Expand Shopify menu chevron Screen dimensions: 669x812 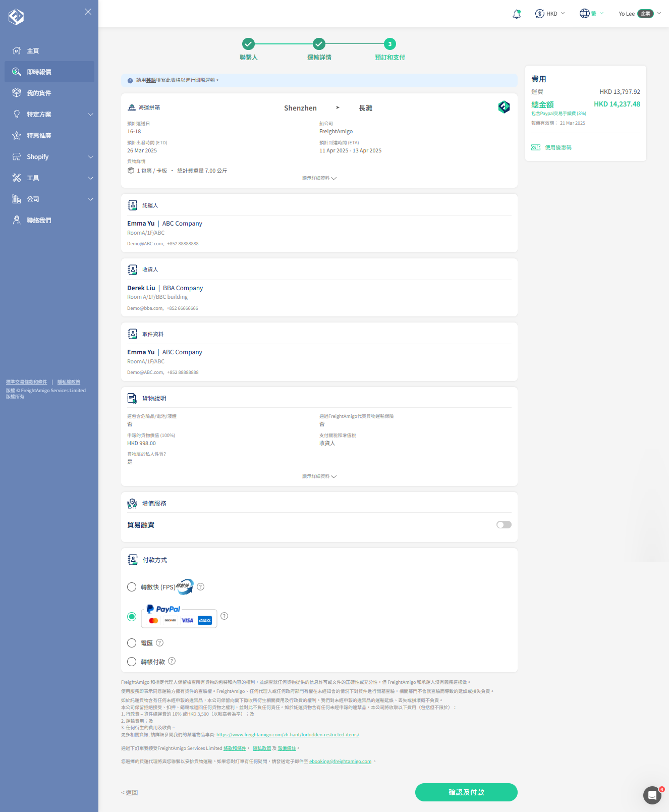click(91, 157)
